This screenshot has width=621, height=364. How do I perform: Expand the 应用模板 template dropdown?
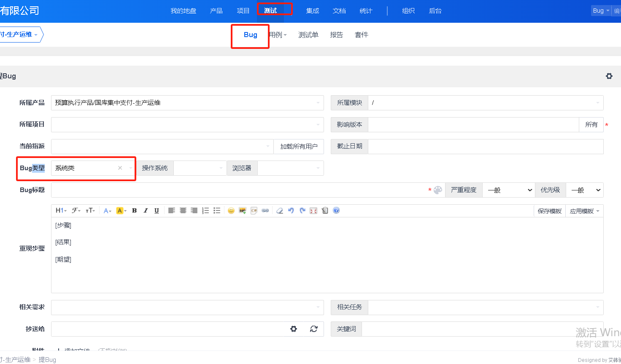point(584,211)
